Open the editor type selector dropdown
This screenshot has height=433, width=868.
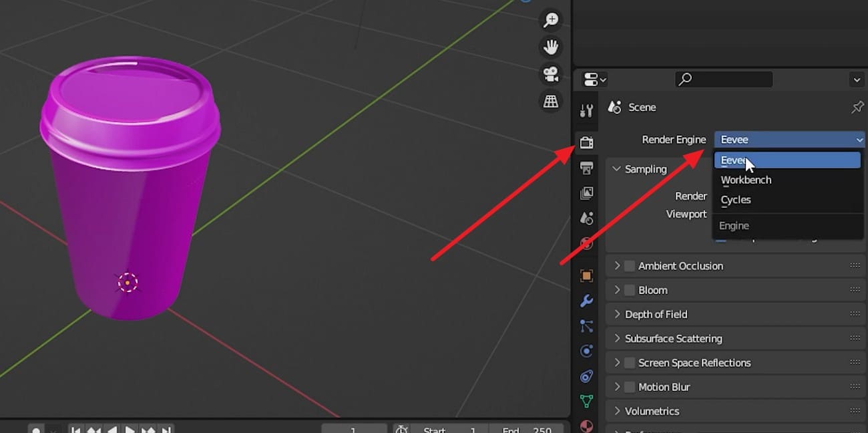pos(593,79)
